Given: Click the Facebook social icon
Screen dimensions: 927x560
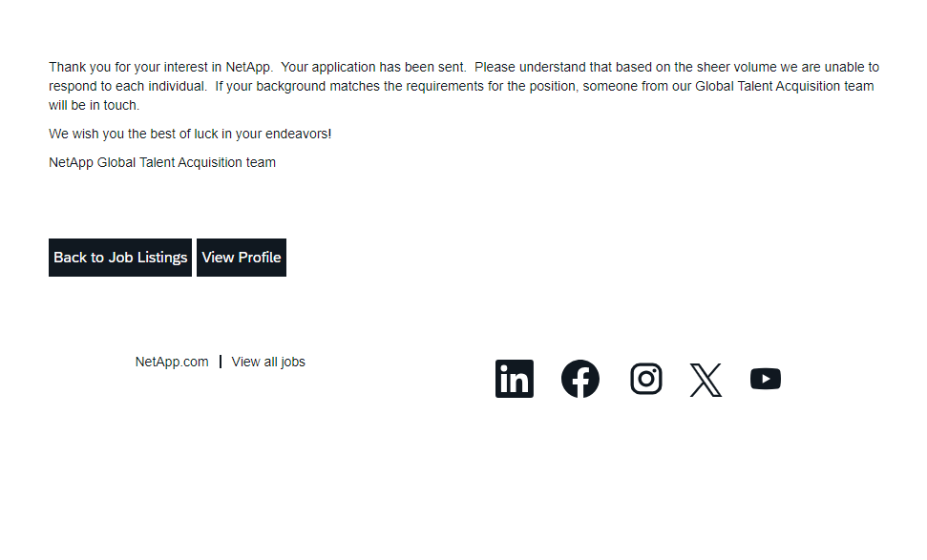Looking at the screenshot, I should [x=579, y=379].
